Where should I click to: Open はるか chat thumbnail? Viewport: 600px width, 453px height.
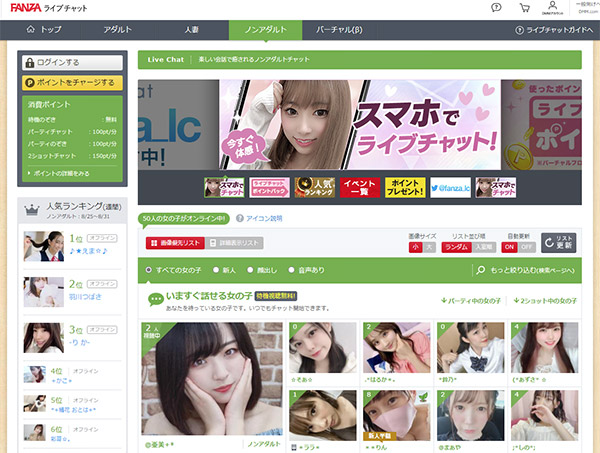(x=396, y=347)
